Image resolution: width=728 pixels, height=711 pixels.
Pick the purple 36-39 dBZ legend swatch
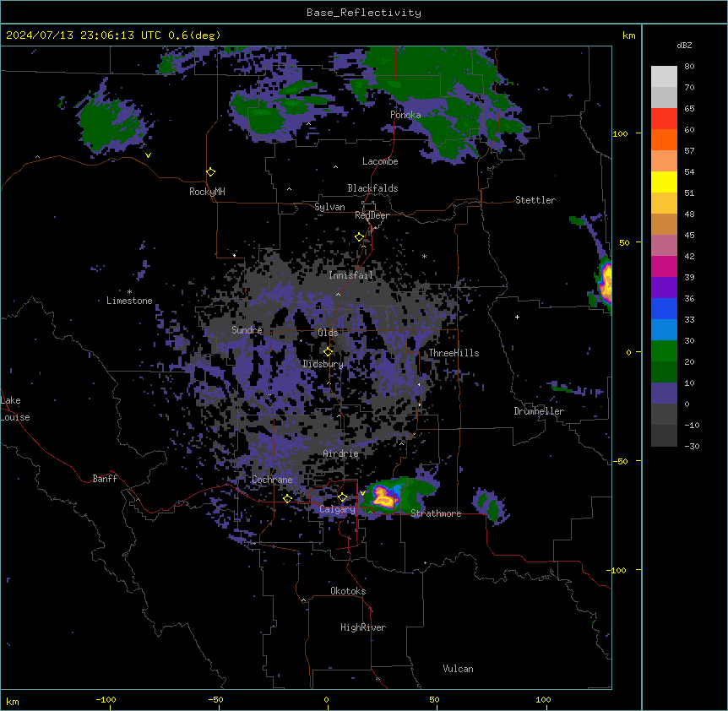[664, 288]
